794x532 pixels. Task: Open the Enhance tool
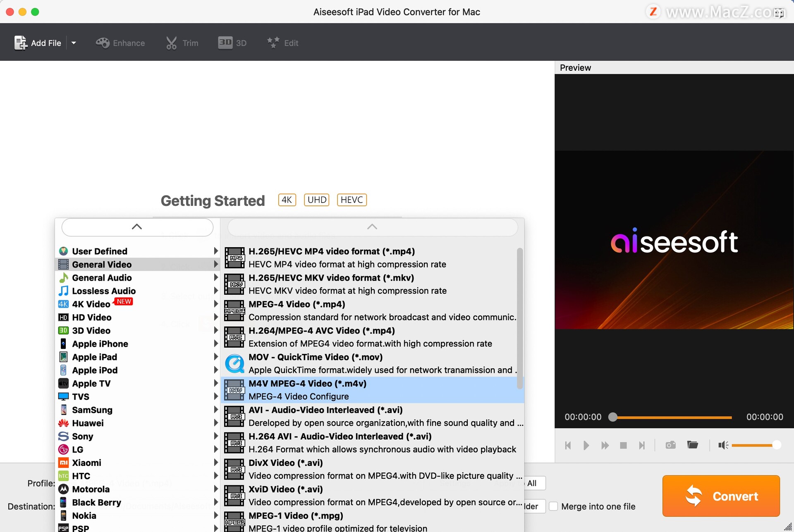point(120,42)
